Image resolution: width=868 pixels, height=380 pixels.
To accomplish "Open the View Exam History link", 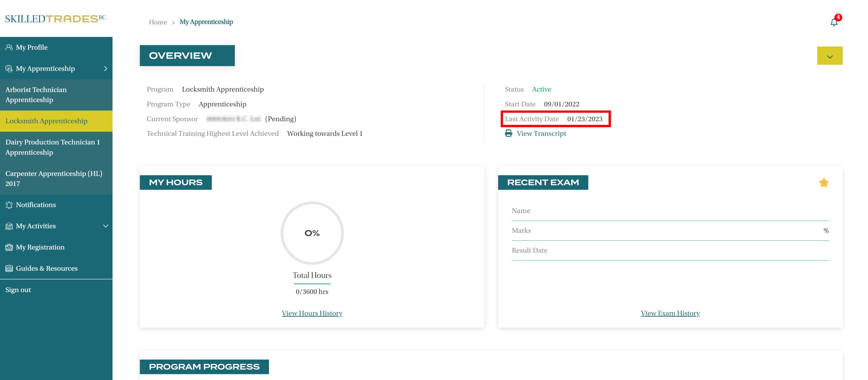I will click(670, 313).
